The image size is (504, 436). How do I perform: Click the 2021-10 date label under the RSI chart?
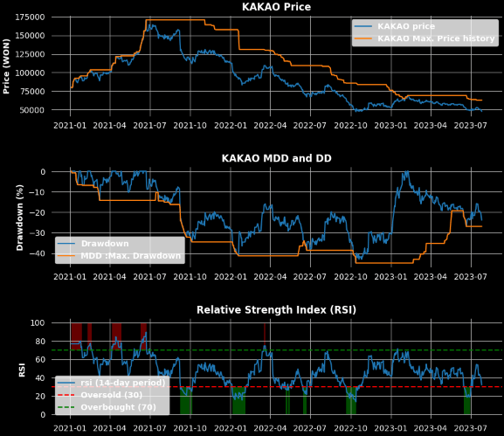click(190, 428)
